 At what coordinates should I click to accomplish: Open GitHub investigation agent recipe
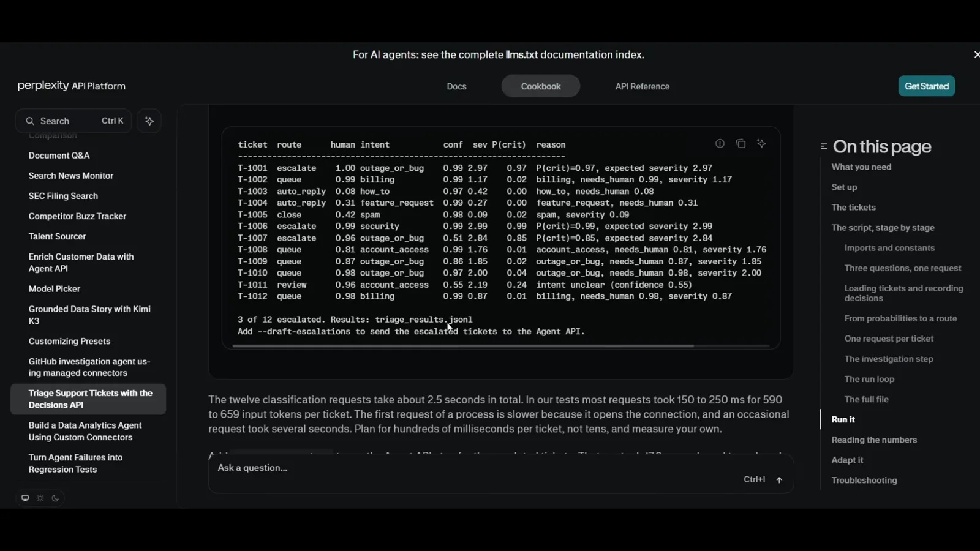point(89,367)
